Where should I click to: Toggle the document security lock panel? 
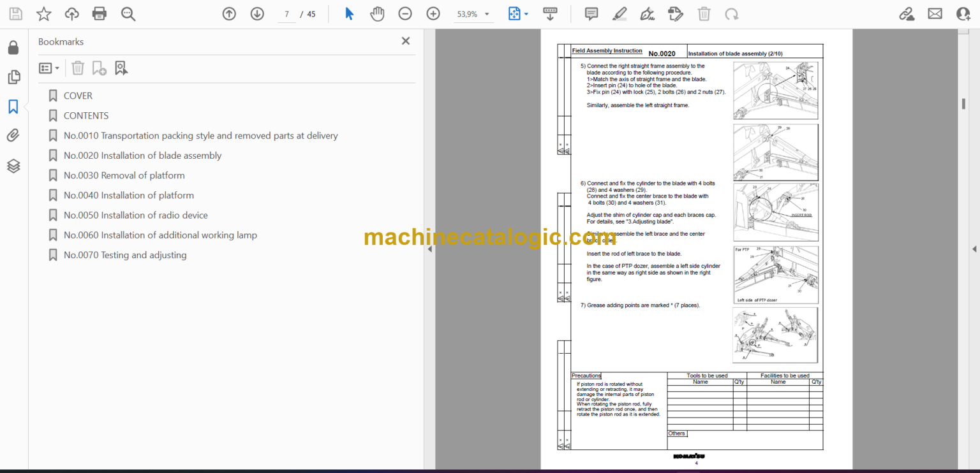click(13, 47)
